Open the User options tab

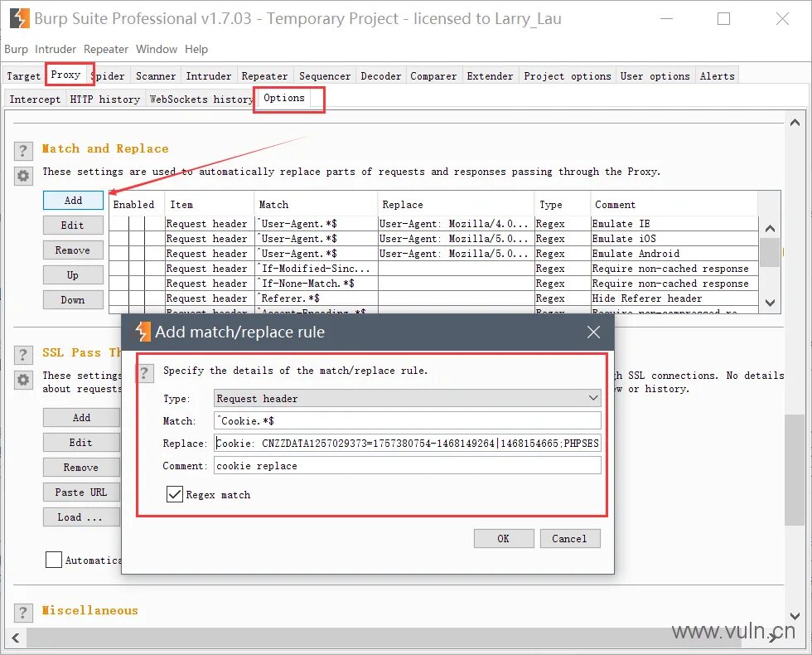pos(655,75)
